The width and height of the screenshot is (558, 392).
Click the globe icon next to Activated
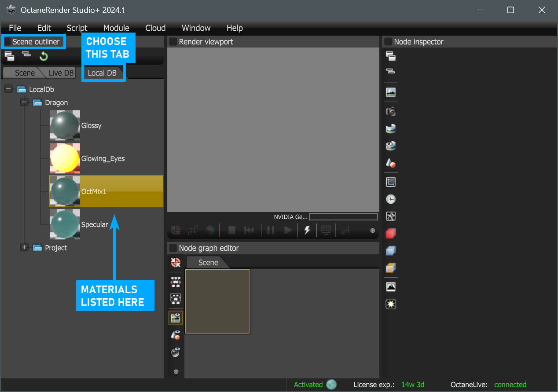331,385
